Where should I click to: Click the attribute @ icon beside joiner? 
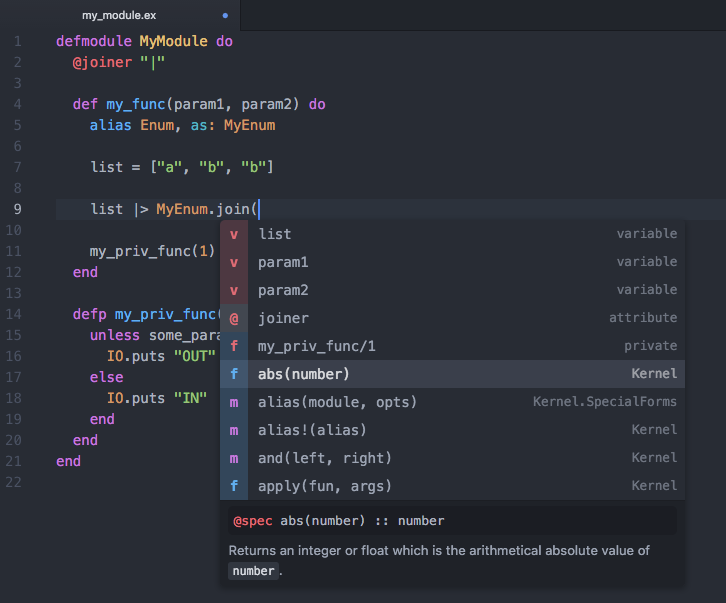tap(233, 318)
